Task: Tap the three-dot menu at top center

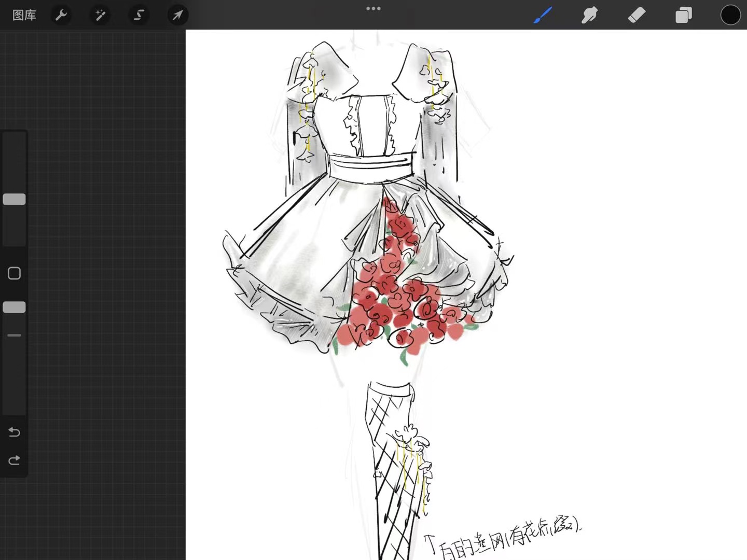Action: (374, 9)
